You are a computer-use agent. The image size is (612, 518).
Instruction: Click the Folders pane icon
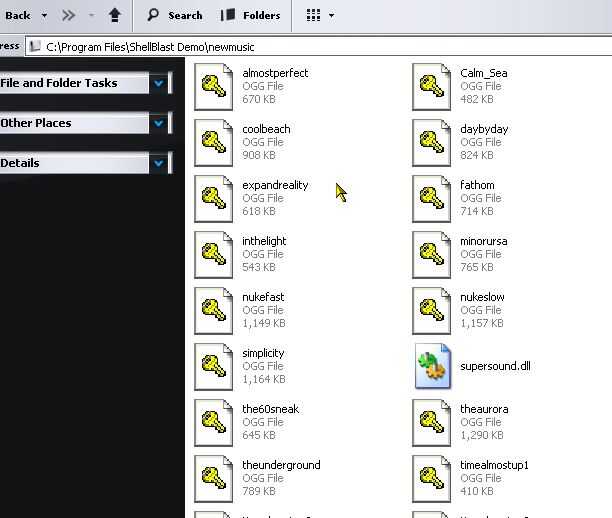click(x=228, y=15)
